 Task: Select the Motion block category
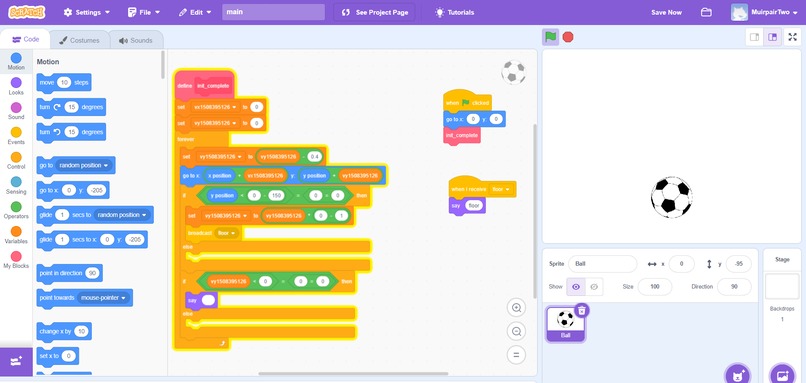point(16,62)
